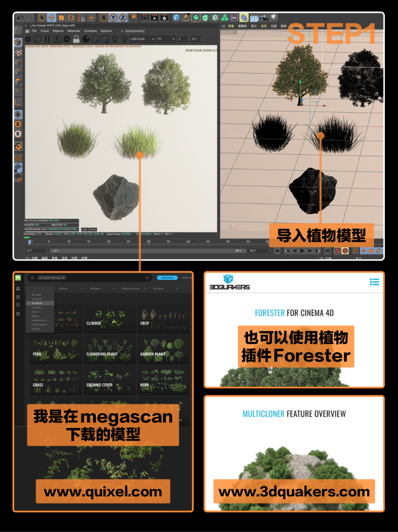The height and width of the screenshot is (532, 398).
Task: Open Edit Render Settings clapperboard gear
Action: (x=164, y=18)
